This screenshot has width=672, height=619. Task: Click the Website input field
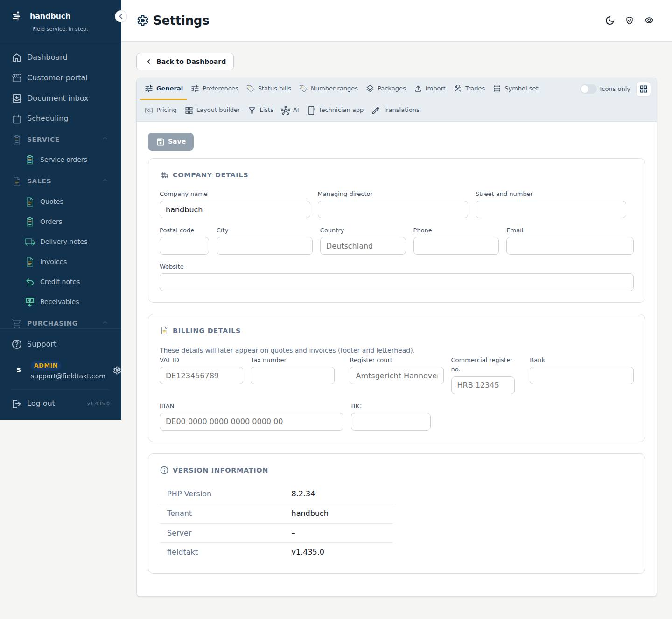[397, 282]
